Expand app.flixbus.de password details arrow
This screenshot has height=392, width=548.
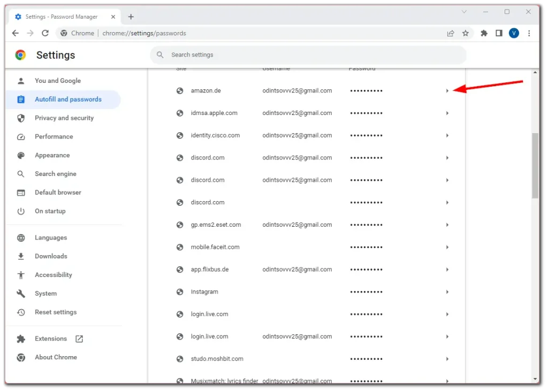(447, 270)
